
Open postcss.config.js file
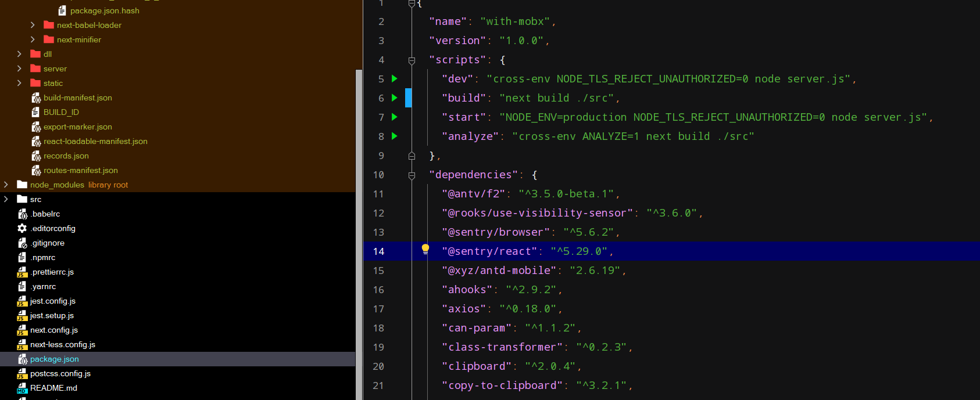[x=60, y=373]
